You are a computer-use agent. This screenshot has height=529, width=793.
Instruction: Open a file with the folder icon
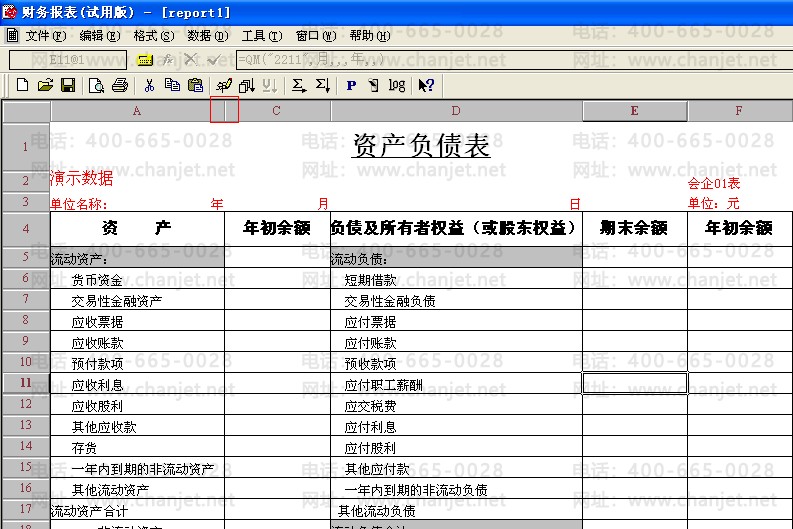[x=45, y=85]
